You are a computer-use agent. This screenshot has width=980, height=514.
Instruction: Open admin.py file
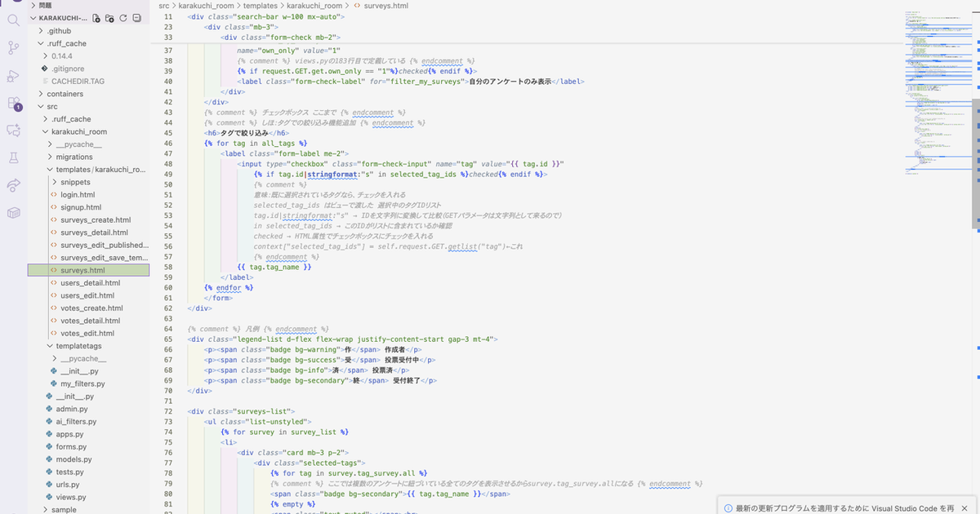tap(72, 409)
